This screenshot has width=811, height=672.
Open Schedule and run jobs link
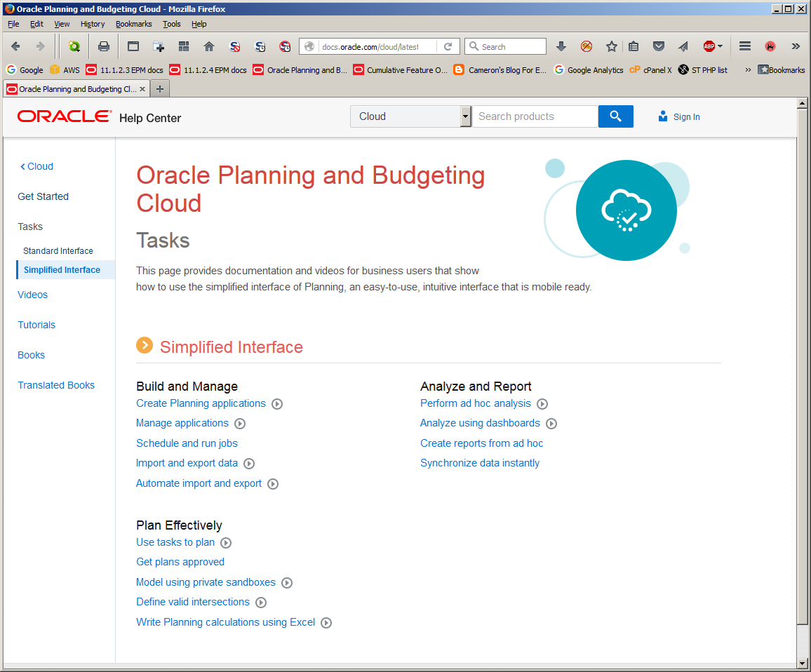[187, 443]
